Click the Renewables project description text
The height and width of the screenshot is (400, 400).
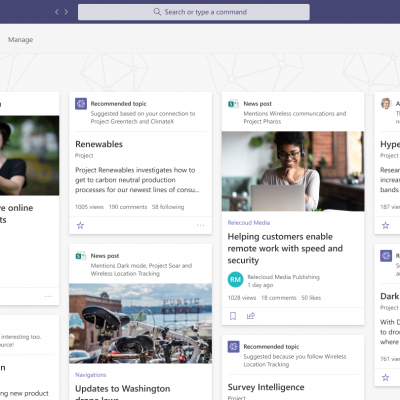[x=137, y=180]
